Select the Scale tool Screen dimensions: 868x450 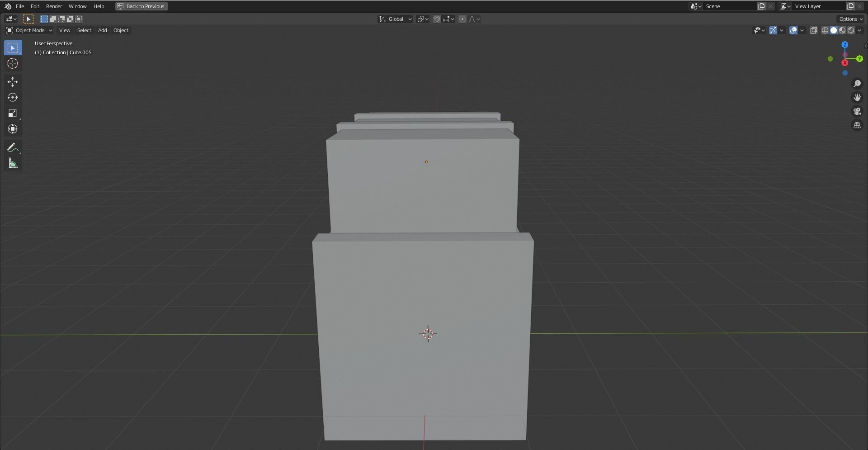12,113
